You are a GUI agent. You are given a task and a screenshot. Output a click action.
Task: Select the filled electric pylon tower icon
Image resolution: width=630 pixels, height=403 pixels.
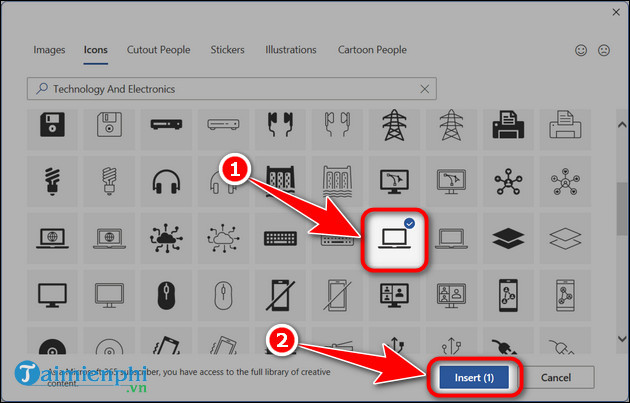[393, 125]
